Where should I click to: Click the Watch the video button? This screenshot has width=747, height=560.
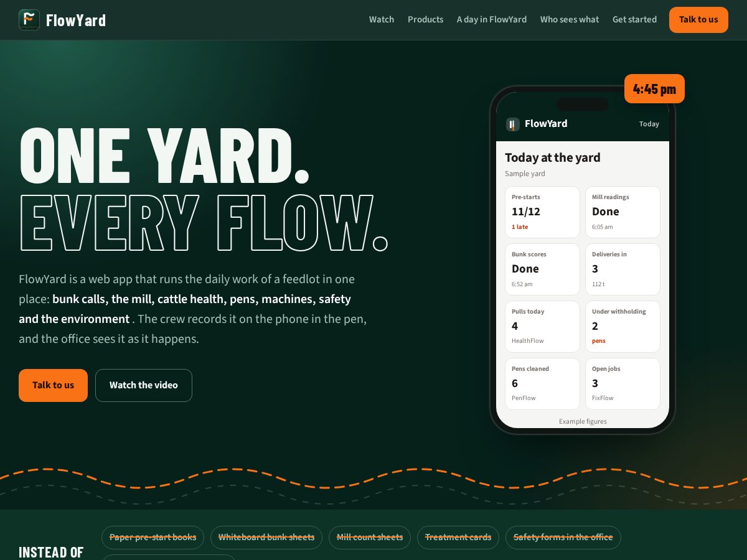pyautogui.click(x=144, y=385)
